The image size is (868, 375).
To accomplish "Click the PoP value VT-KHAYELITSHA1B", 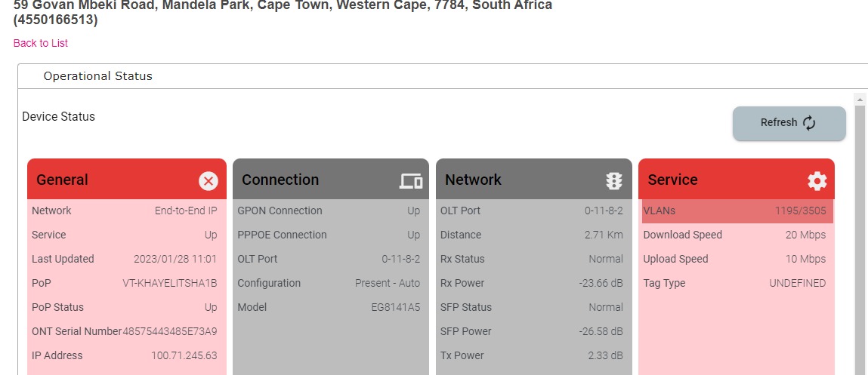I will tap(169, 283).
